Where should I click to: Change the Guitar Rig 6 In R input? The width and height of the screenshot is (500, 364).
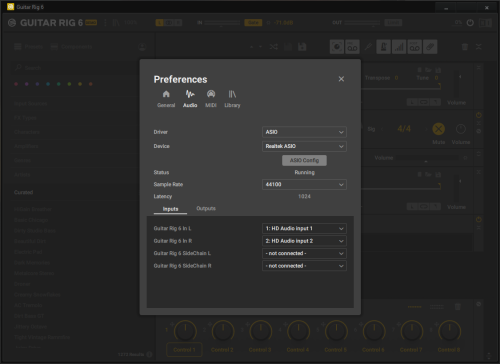pos(304,241)
